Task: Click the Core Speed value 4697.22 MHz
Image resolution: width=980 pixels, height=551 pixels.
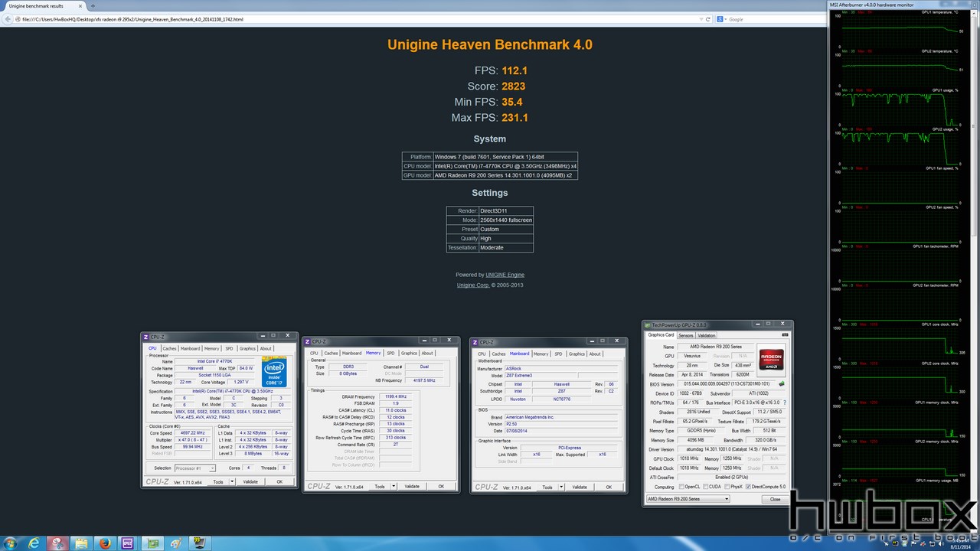Action: pos(191,433)
